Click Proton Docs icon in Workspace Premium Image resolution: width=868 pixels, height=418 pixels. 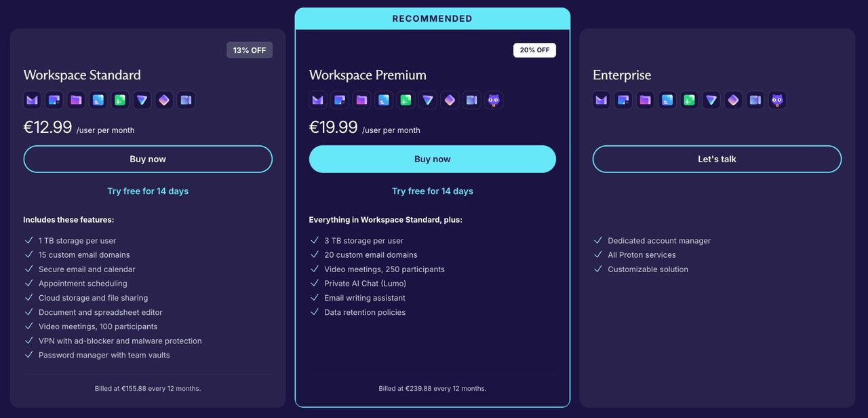(384, 100)
